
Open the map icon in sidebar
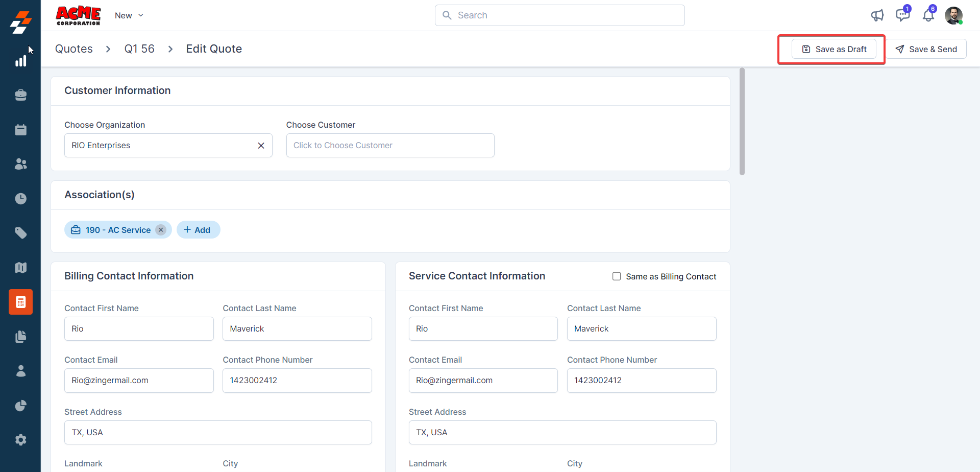click(x=20, y=268)
